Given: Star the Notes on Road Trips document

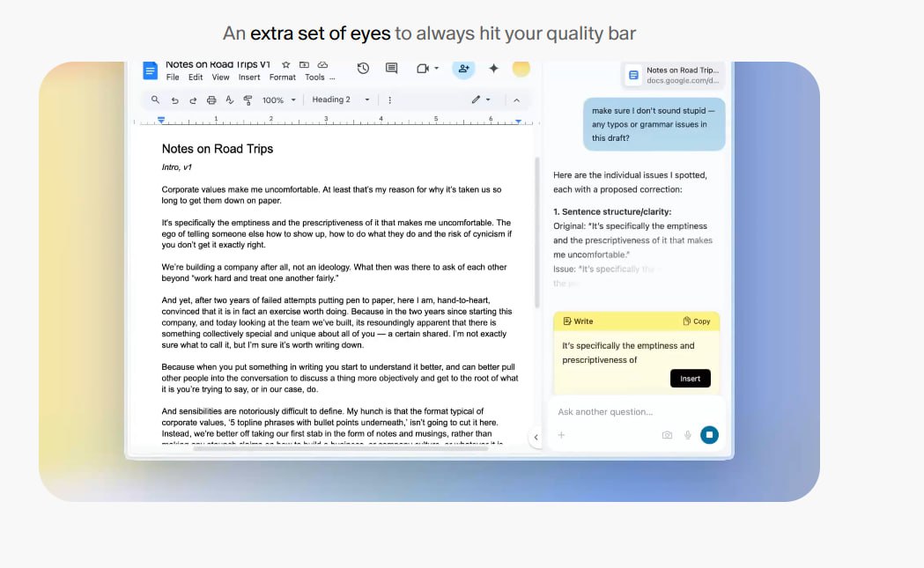Looking at the screenshot, I should [x=285, y=65].
